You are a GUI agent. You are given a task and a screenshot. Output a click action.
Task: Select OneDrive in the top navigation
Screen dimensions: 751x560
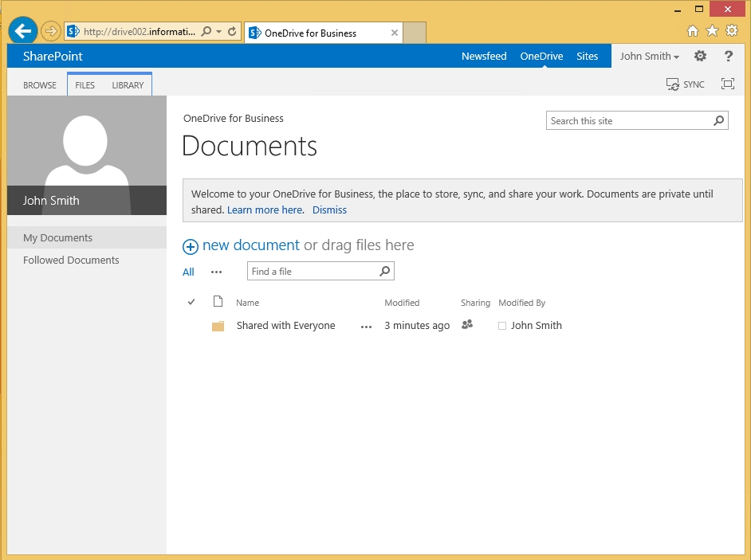click(541, 56)
